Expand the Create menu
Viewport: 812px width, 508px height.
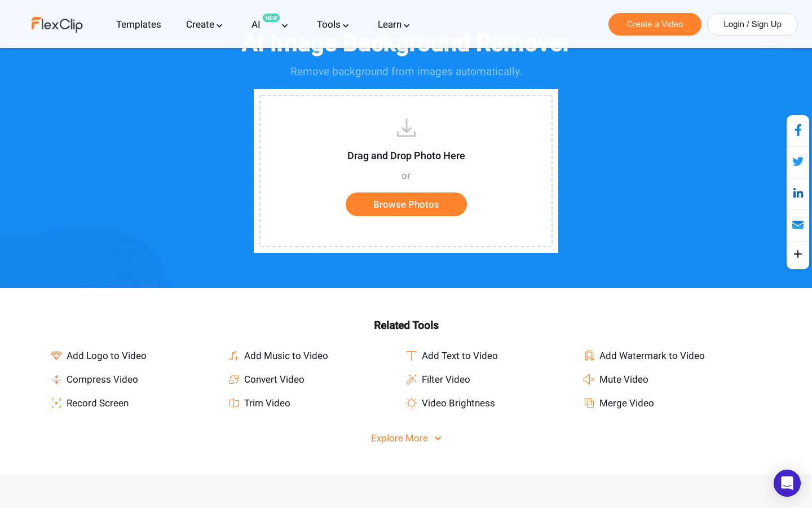[204, 24]
